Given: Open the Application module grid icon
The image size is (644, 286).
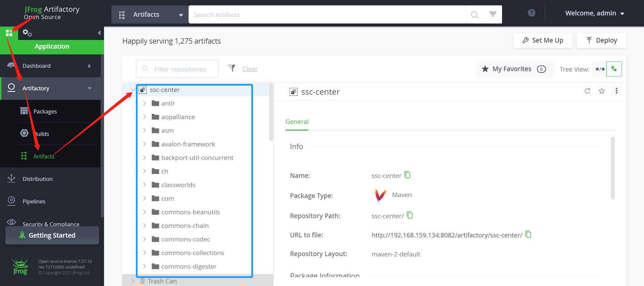Looking at the screenshot, I should point(9,33).
